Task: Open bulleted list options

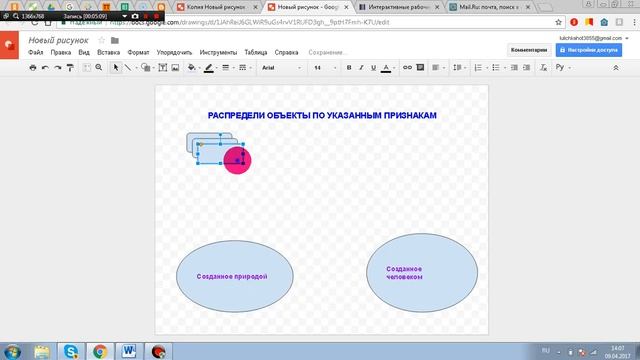Action: coord(496,68)
